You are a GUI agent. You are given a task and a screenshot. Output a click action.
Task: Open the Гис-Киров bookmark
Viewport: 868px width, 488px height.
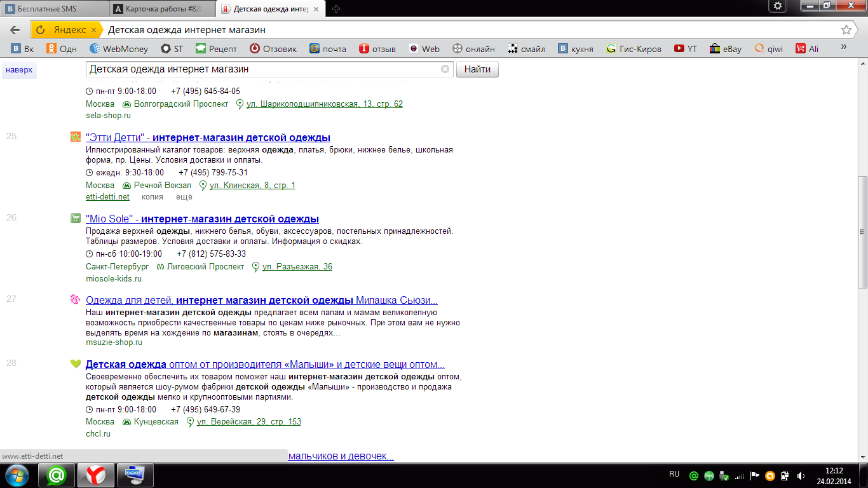(634, 48)
